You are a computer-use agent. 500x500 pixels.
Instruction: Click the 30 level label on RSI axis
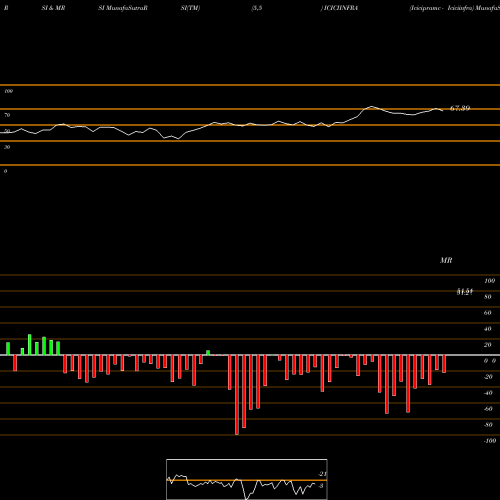point(7,147)
